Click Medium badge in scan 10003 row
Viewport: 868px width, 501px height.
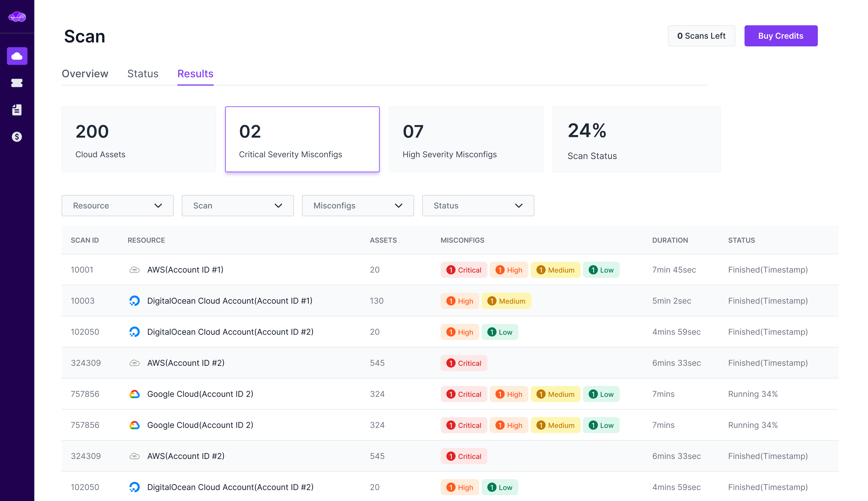(506, 301)
